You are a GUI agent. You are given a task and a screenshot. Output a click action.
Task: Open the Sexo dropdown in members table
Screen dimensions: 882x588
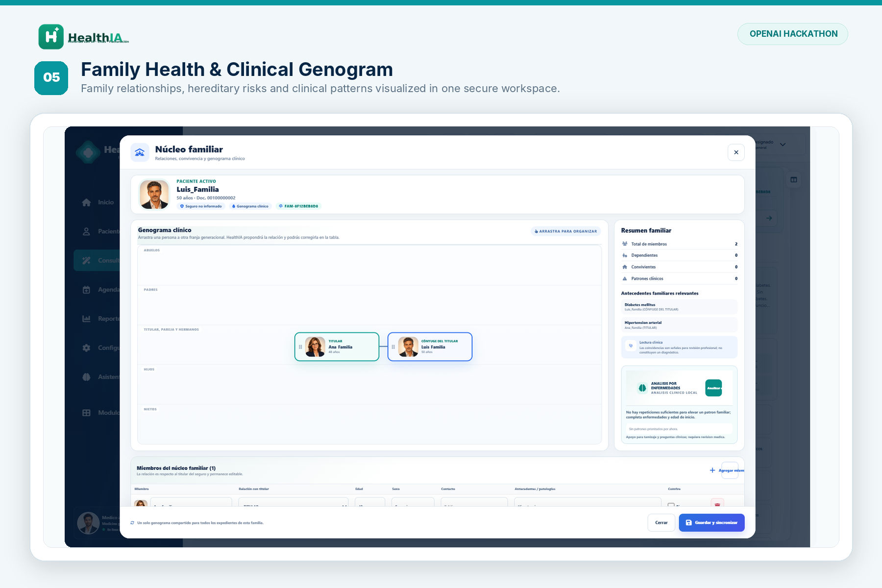click(x=413, y=502)
